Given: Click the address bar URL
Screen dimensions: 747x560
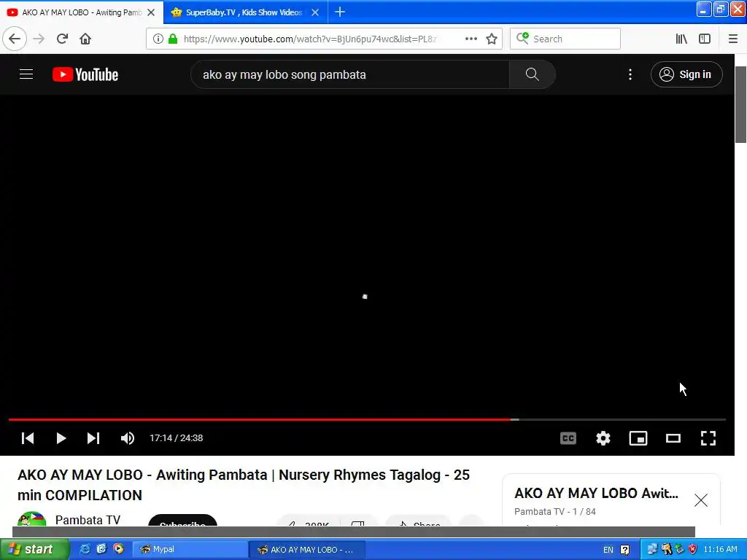Looking at the screenshot, I should [x=309, y=39].
